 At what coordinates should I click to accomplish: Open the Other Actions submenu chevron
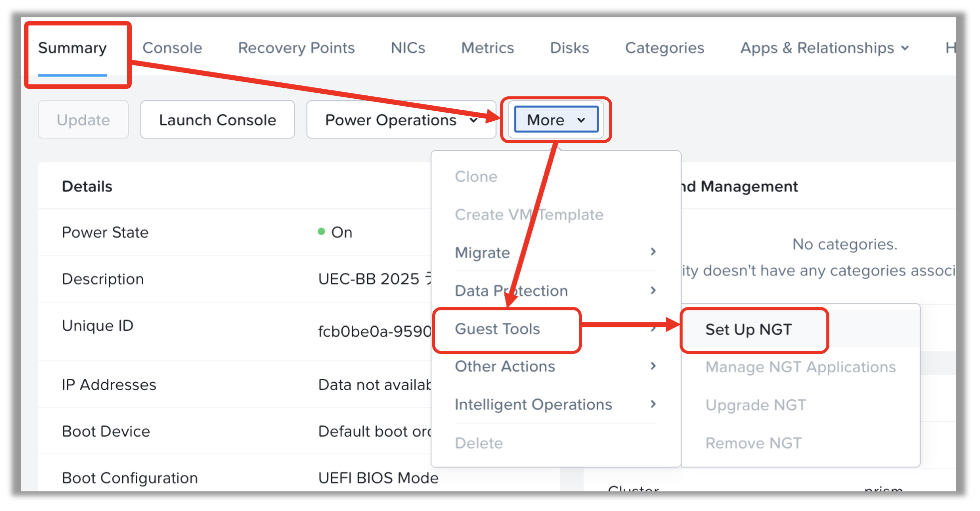pos(653,366)
